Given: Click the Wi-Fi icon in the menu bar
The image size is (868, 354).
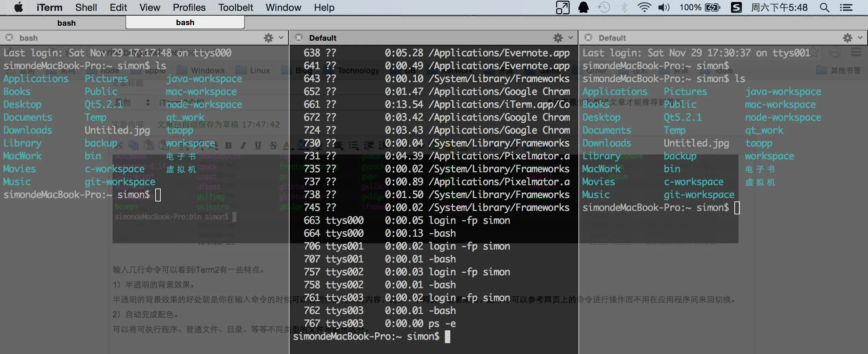Looking at the screenshot, I should tap(644, 7).
